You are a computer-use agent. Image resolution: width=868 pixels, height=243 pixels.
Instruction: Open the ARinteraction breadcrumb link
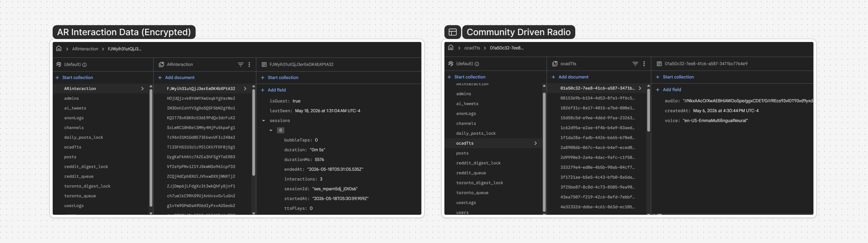(85, 49)
